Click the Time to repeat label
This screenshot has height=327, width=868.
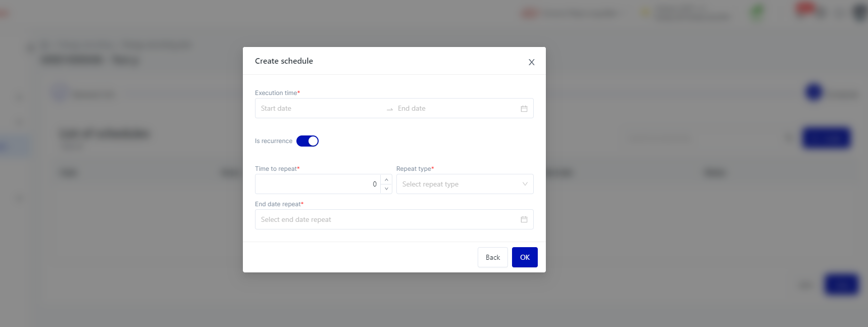click(x=276, y=169)
